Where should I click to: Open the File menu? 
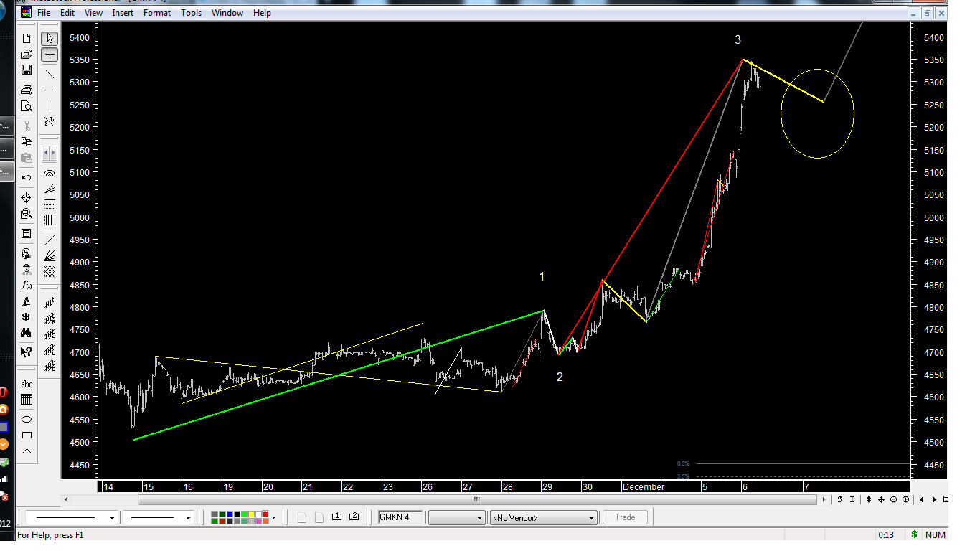point(43,13)
